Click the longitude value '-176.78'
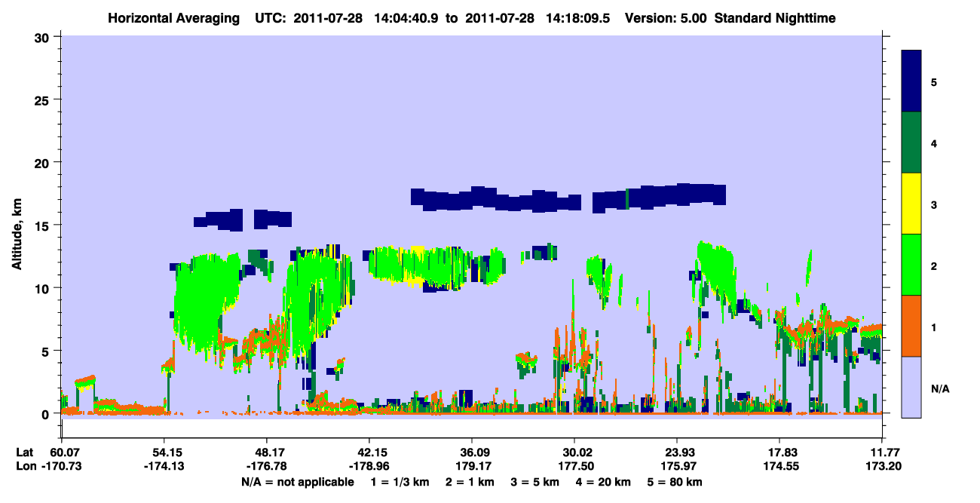980x503 pixels. pyautogui.click(x=268, y=467)
